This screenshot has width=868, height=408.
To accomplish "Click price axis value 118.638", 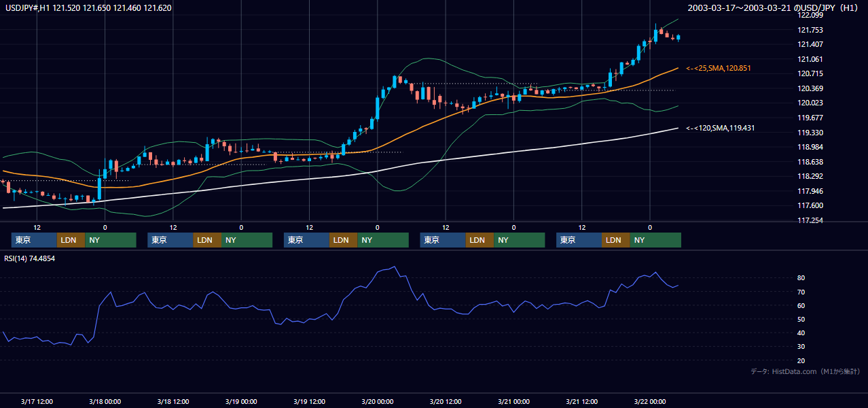I will [810, 162].
